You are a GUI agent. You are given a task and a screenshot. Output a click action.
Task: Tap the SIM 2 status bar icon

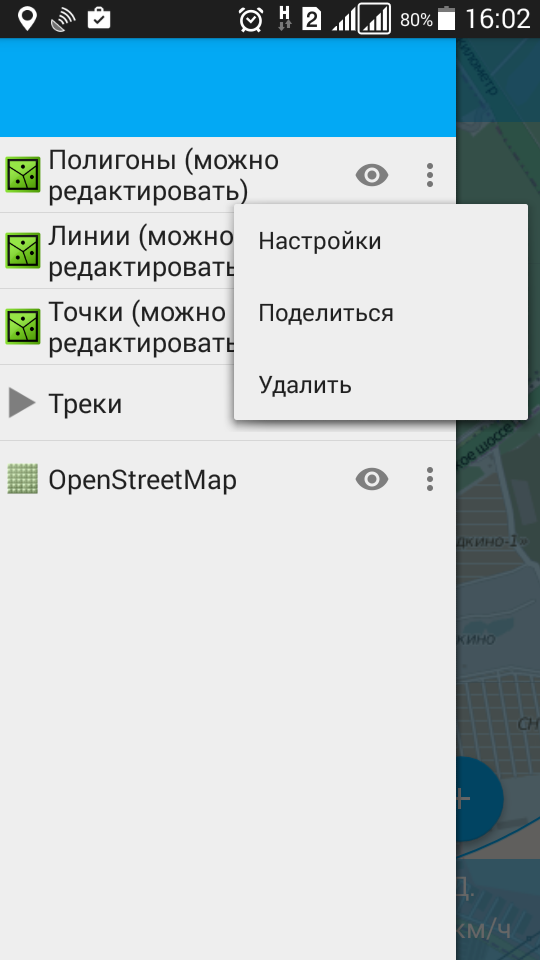click(x=312, y=20)
